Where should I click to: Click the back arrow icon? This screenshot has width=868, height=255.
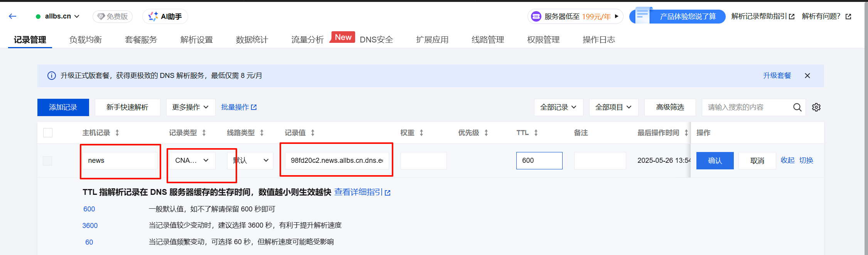[x=12, y=16]
